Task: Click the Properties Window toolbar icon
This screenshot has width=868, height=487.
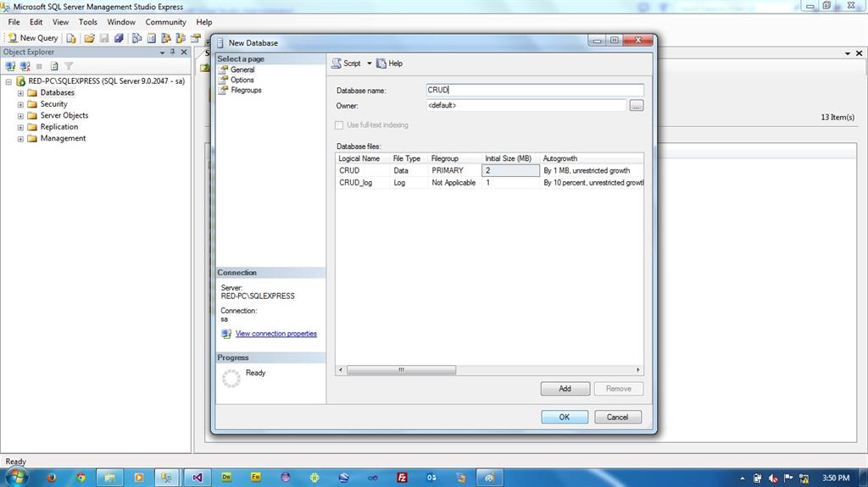Action: point(195,38)
